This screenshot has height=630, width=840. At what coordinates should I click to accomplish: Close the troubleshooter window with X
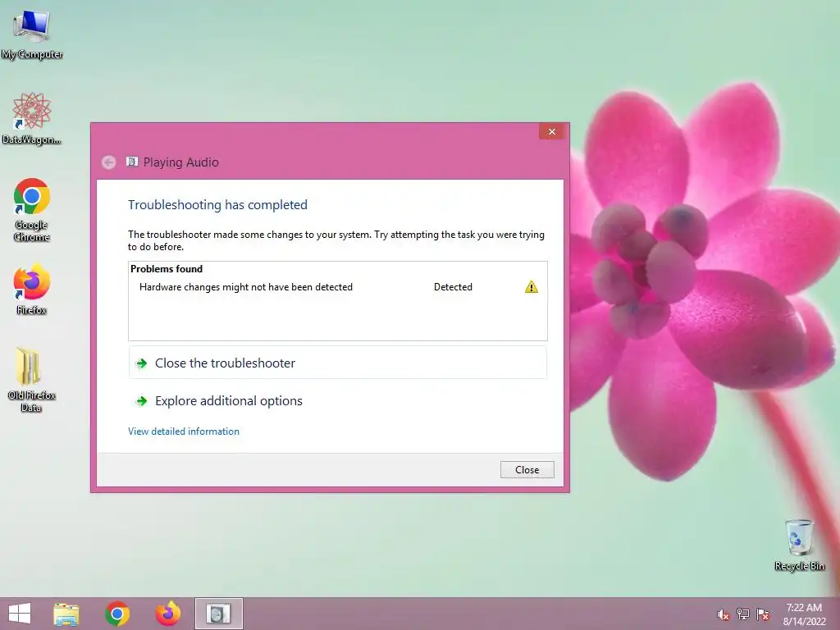click(x=551, y=132)
